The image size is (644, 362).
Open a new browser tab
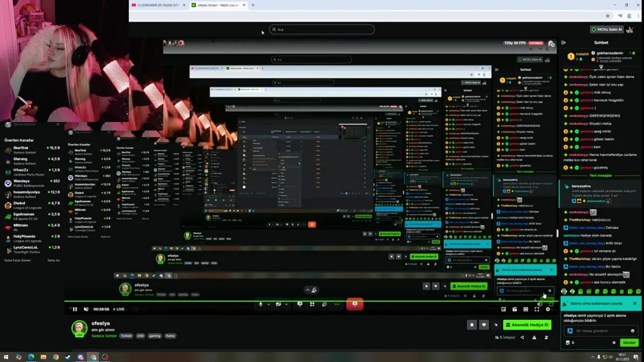click(253, 5)
